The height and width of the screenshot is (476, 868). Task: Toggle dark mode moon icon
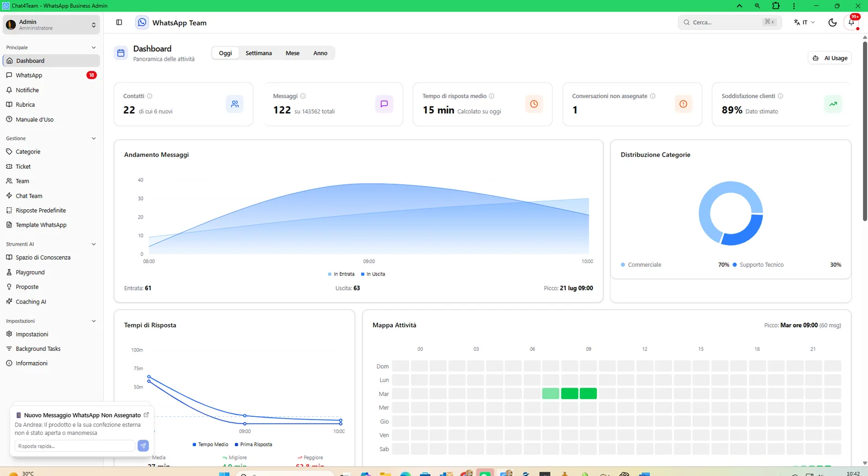point(832,22)
